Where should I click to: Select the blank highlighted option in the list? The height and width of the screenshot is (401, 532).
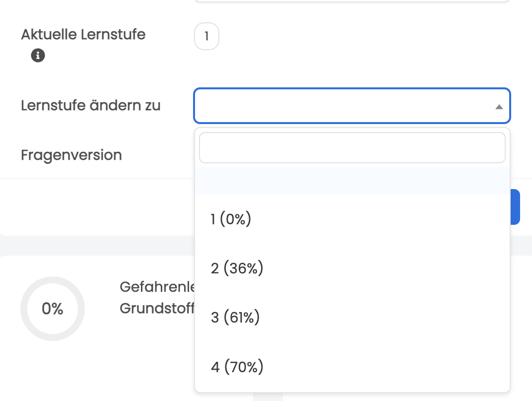coord(352,181)
